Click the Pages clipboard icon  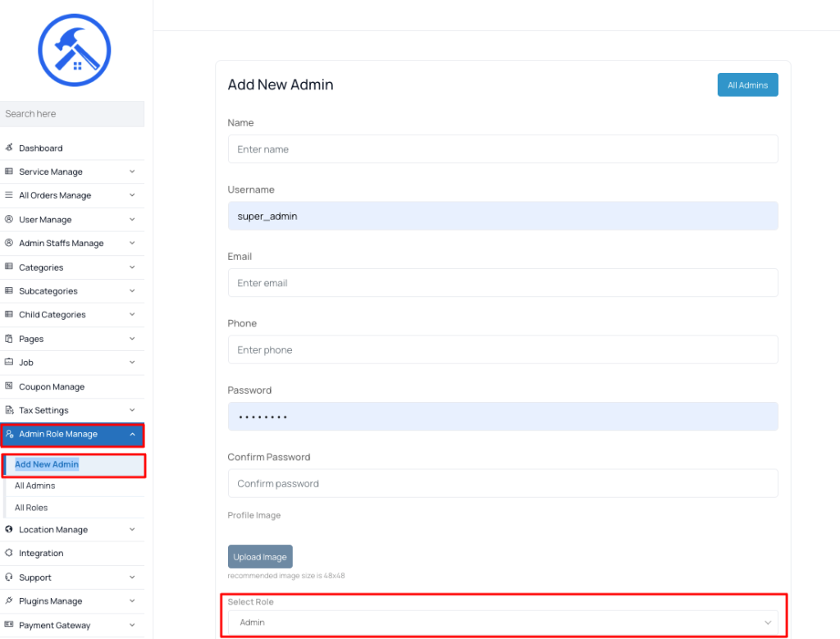pyautogui.click(x=9, y=339)
